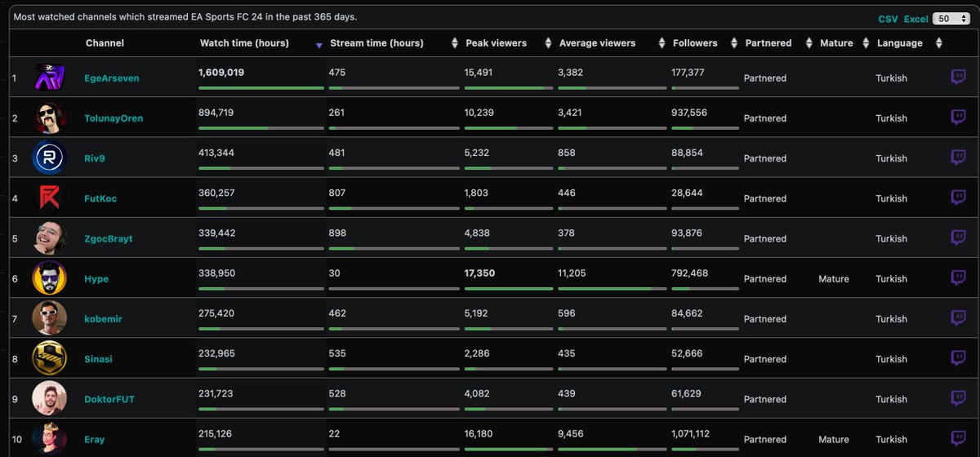The image size is (980, 457).
Task: Sort by Peak viewers column
Action: (x=507, y=43)
